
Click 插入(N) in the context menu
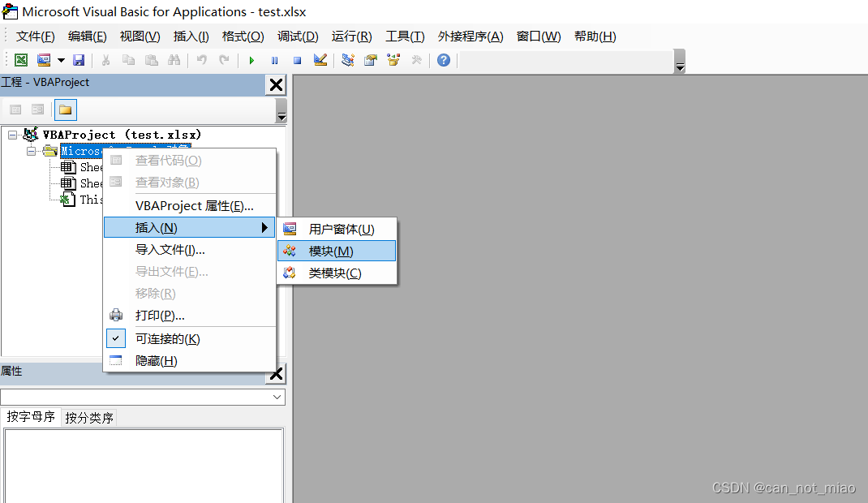189,227
